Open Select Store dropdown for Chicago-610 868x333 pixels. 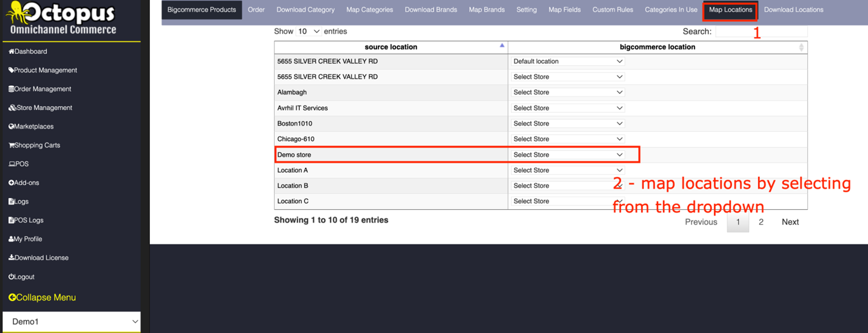pyautogui.click(x=568, y=139)
